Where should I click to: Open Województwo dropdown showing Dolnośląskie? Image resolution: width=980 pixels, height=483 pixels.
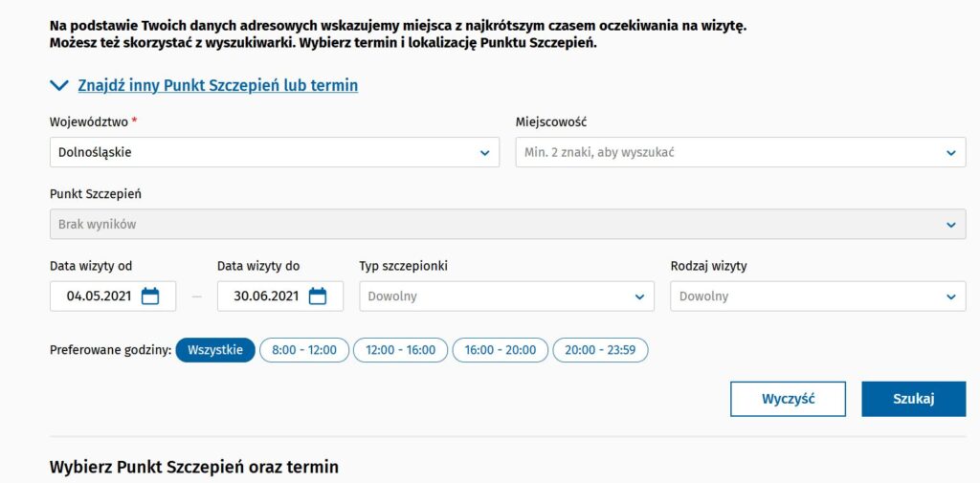[x=275, y=152]
